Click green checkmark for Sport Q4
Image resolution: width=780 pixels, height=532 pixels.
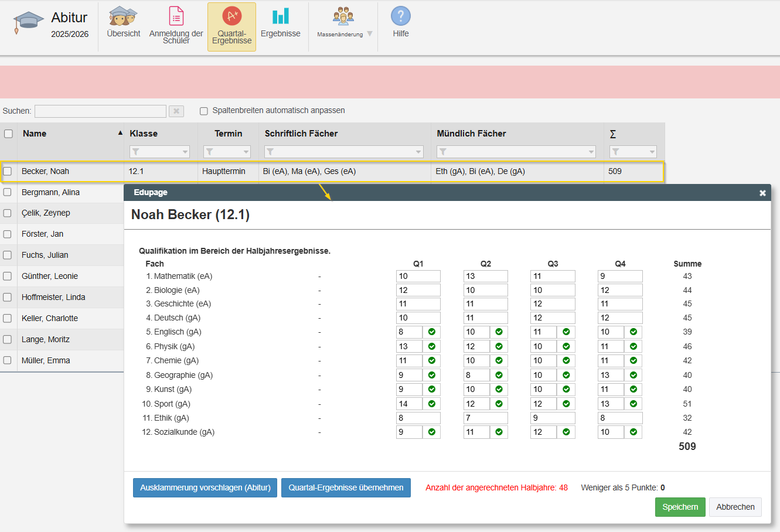[633, 404]
